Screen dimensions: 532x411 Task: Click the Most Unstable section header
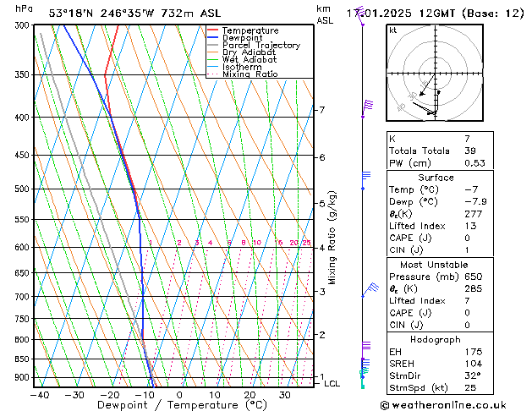point(435,264)
